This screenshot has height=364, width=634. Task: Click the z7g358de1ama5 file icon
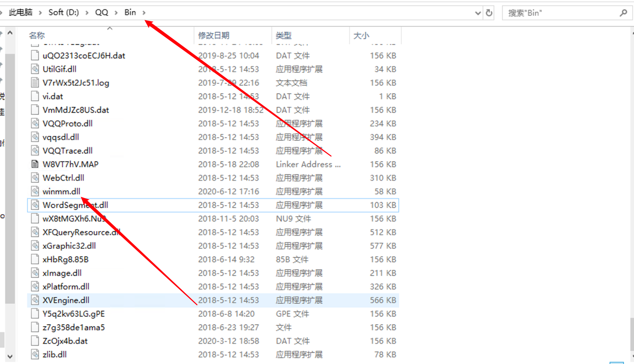pyautogui.click(x=35, y=327)
